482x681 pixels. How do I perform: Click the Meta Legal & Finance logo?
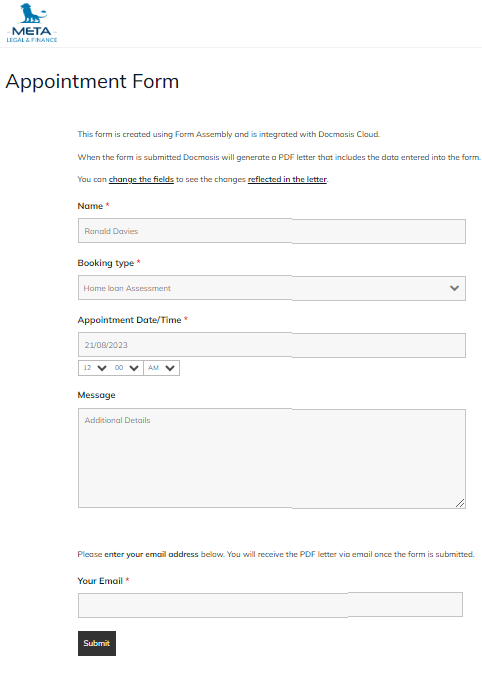point(32,23)
